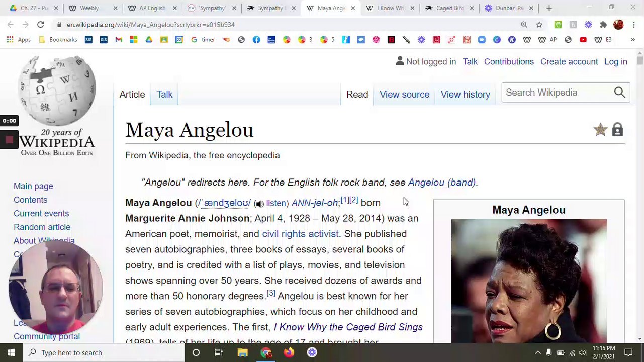The width and height of the screenshot is (644, 362).
Task: Open the user Talk link in header
Action: coord(470,62)
